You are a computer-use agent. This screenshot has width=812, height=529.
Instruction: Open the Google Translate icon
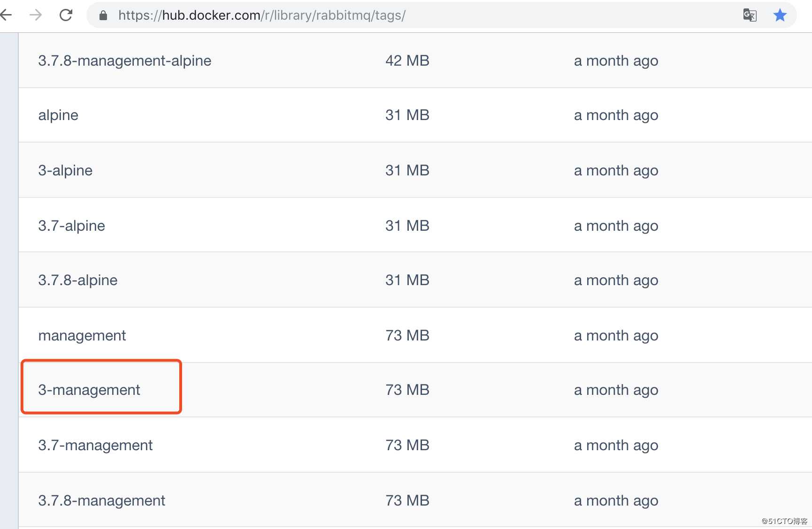click(x=750, y=15)
